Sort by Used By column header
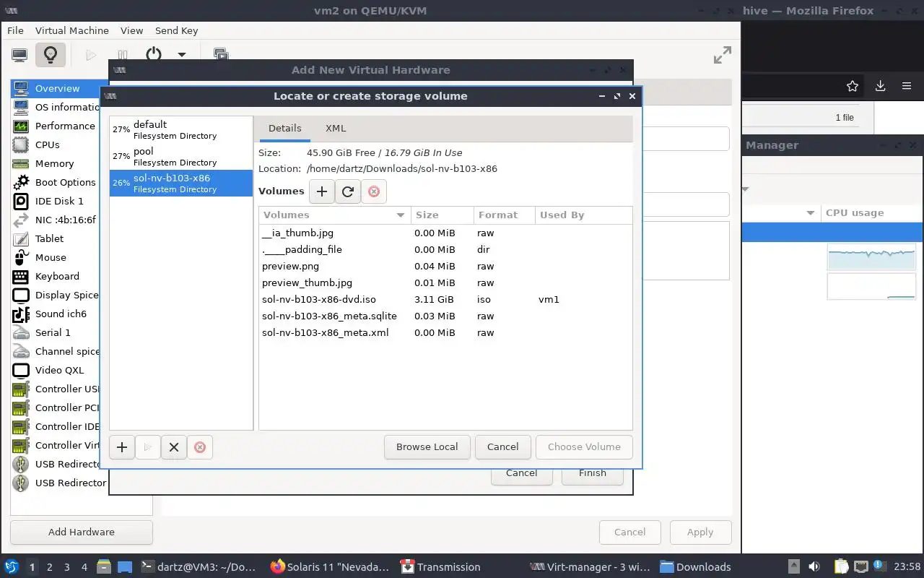 583,215
